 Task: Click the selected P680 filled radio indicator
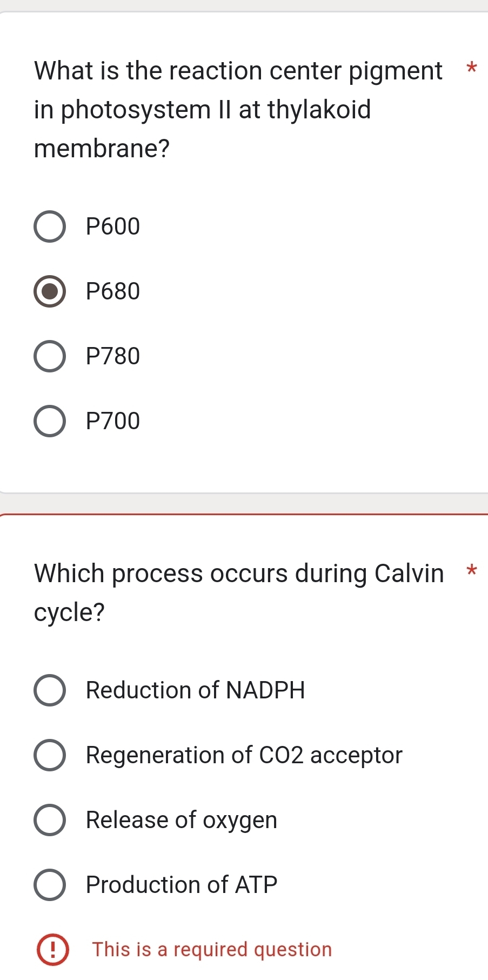click(x=50, y=291)
